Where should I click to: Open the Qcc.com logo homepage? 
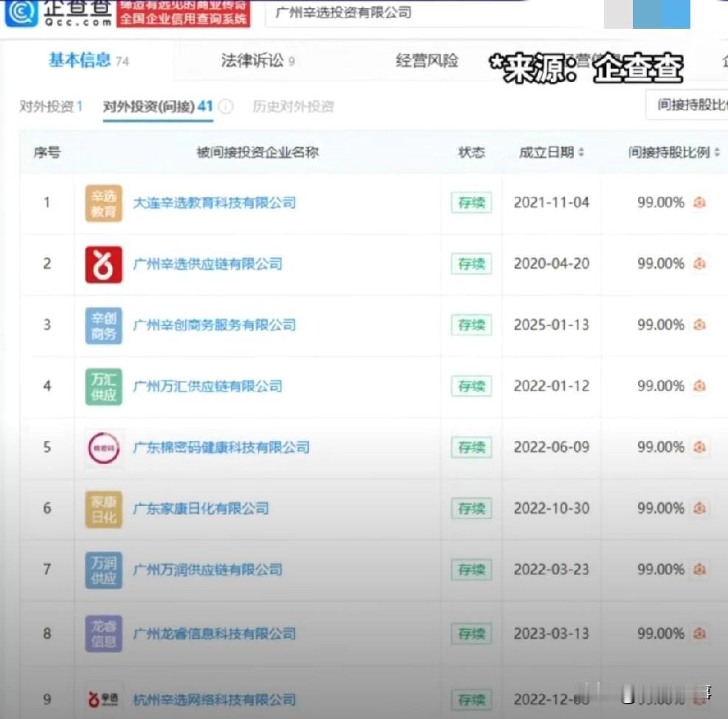point(58,13)
